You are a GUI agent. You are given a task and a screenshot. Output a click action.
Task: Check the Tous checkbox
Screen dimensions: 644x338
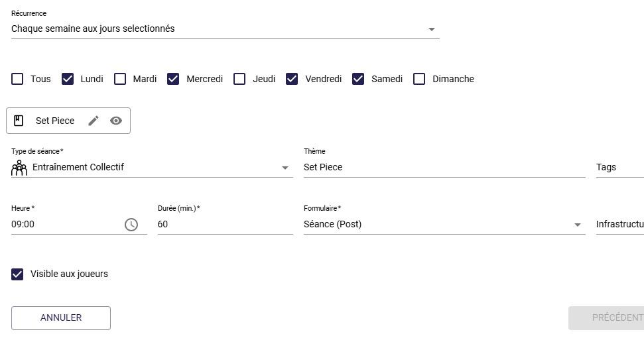pos(17,79)
